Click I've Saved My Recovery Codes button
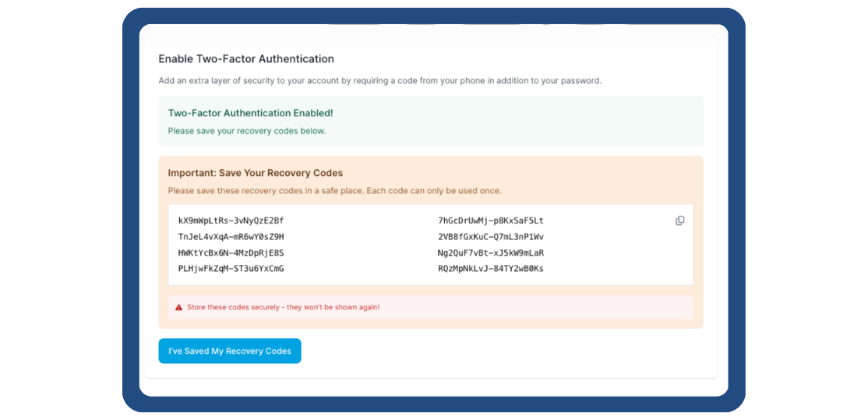Viewport: 868px width, 420px height. coord(230,351)
